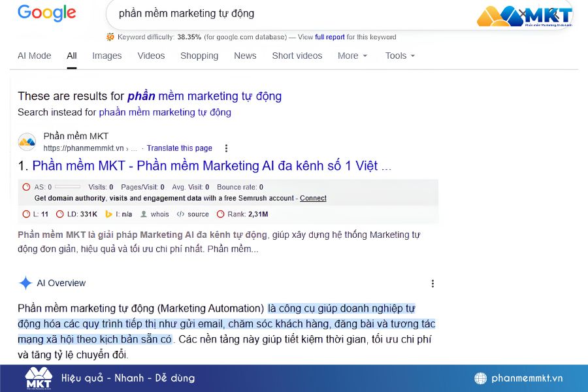588x392 pixels.
Task: Click 'Avg. Visit: 0' metric
Action: [191, 187]
